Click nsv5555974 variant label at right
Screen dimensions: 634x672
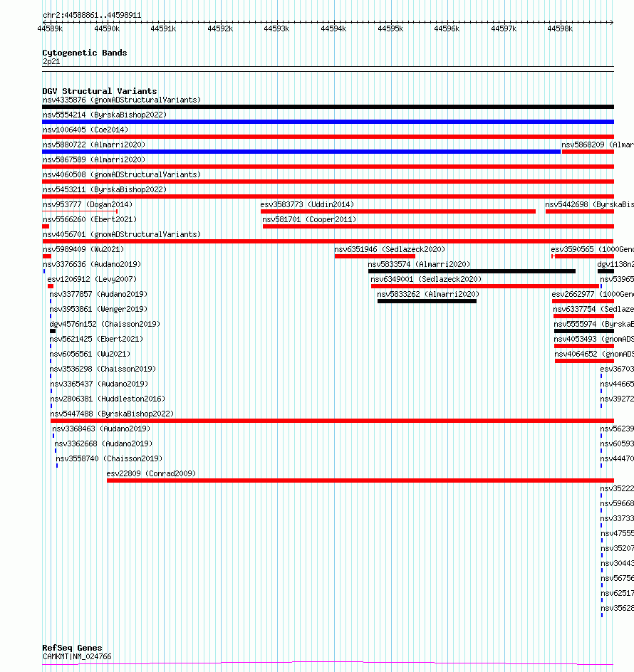(593, 325)
